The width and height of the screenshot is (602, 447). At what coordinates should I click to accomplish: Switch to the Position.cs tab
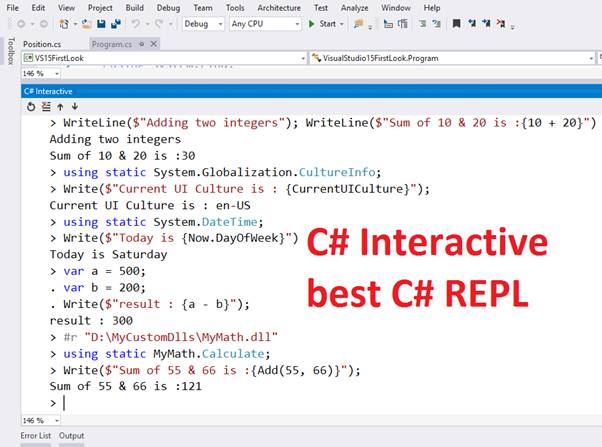click(42, 44)
